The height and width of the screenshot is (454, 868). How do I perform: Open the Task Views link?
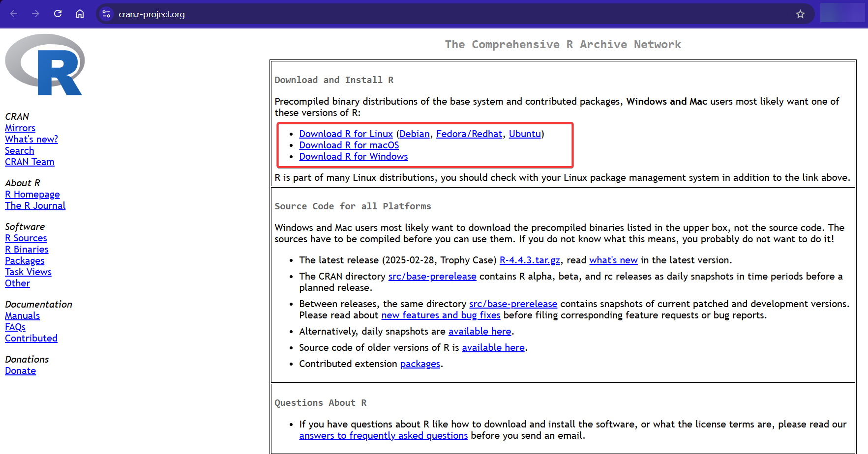(x=28, y=272)
